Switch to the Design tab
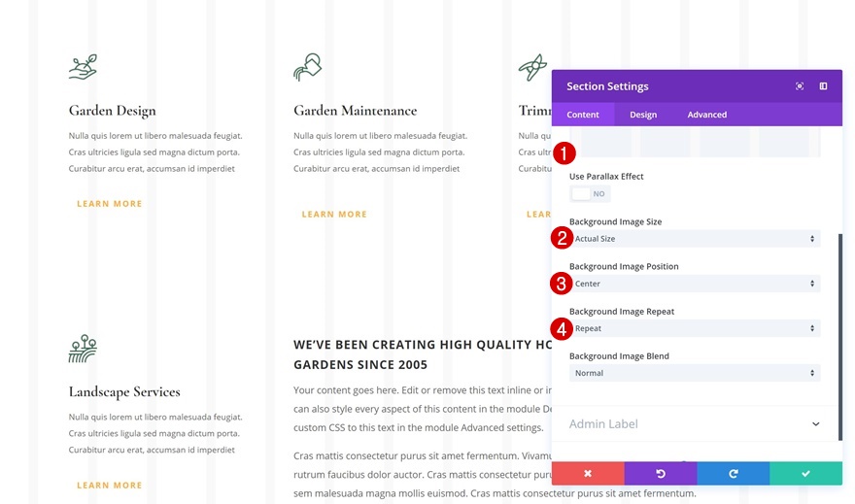 643,115
